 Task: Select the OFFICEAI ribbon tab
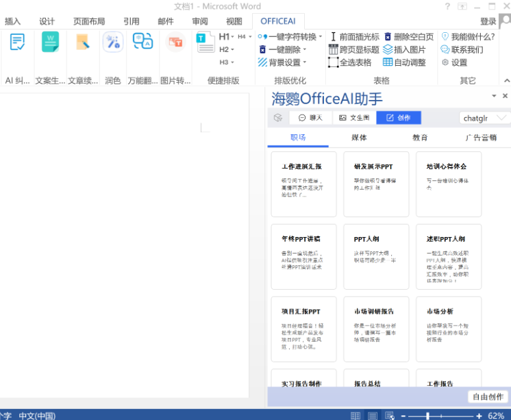pyautogui.click(x=278, y=21)
